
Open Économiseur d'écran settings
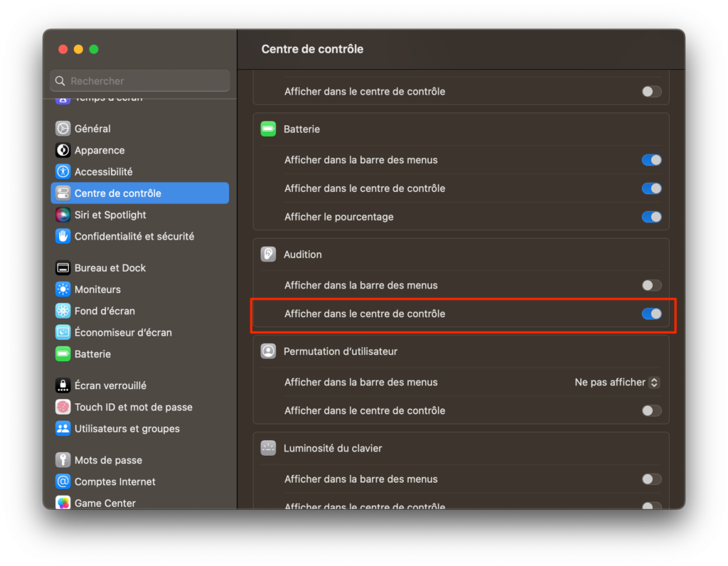tap(140, 333)
